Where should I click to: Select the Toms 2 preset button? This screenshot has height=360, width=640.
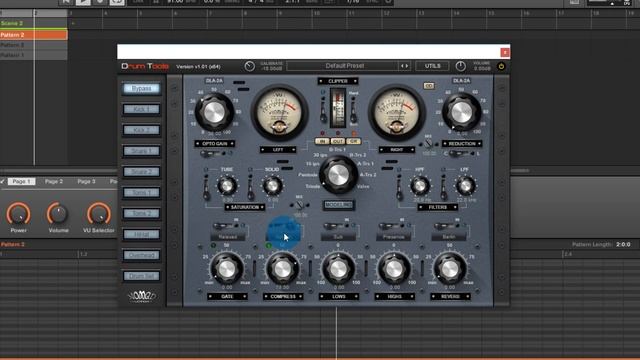(x=141, y=213)
